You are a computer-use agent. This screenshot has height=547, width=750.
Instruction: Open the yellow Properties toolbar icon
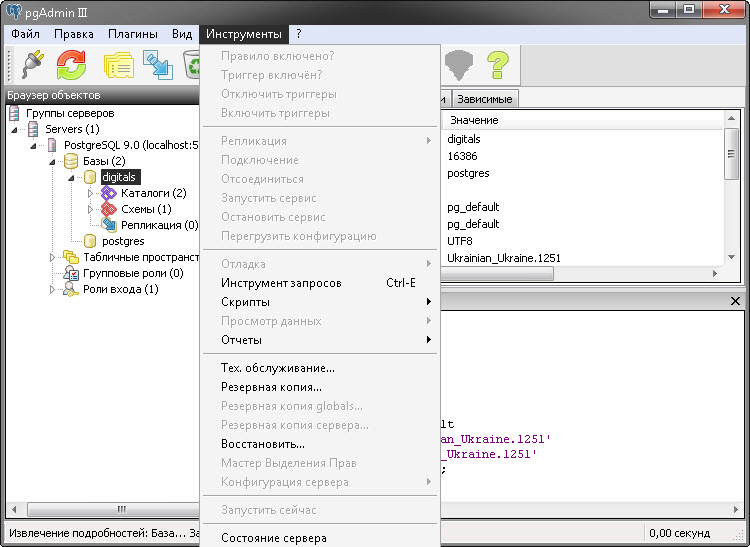tap(119, 65)
